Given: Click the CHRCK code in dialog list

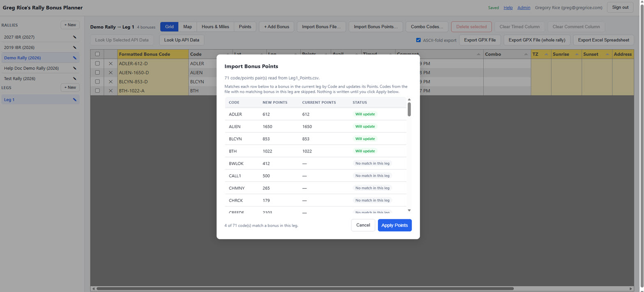Looking at the screenshot, I should (x=236, y=200).
